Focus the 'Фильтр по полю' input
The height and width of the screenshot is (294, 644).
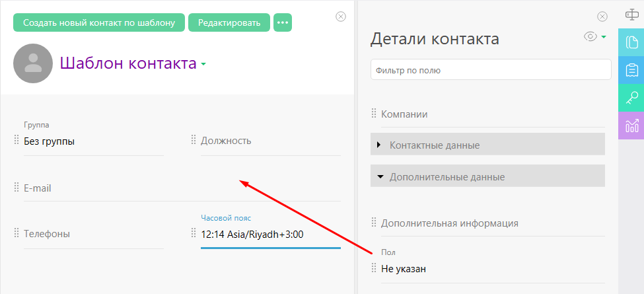(x=491, y=70)
